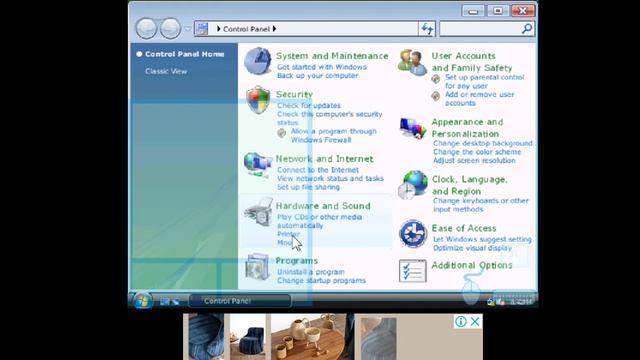640x360 pixels.
Task: Open User Accounts and Family Safety heading
Action: (x=472, y=62)
